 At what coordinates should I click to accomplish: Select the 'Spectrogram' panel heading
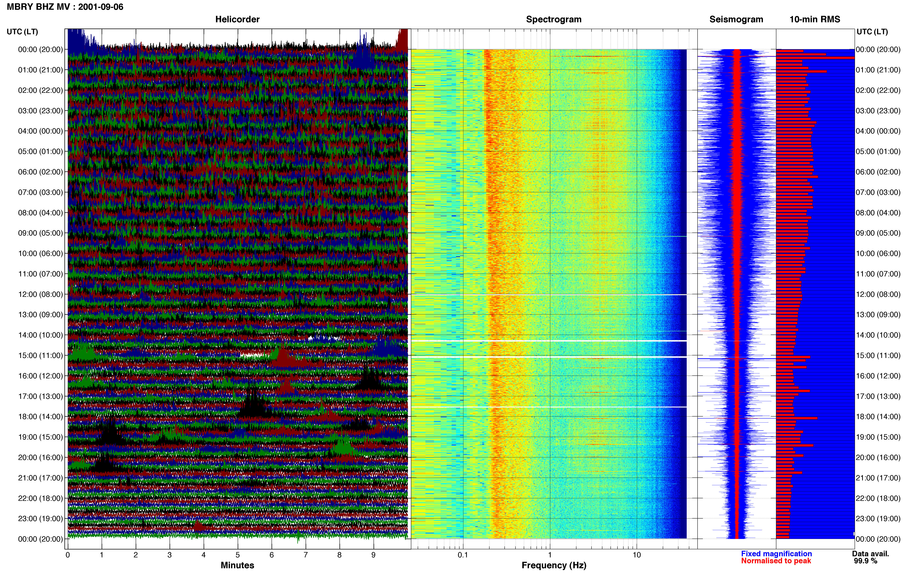[x=554, y=19]
